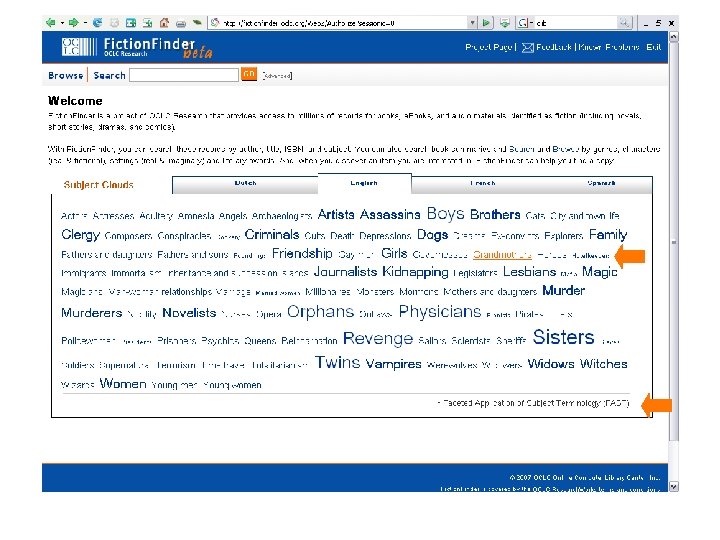Click the highlighted Grandmothers tag
This screenshot has width=720, height=540.
point(502,254)
